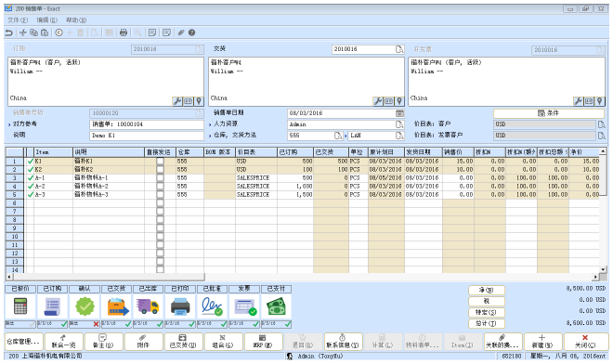This screenshot has height=364, width=613.
Task: Expand arrow beside warehouse delivery method label
Action: [x=210, y=136]
